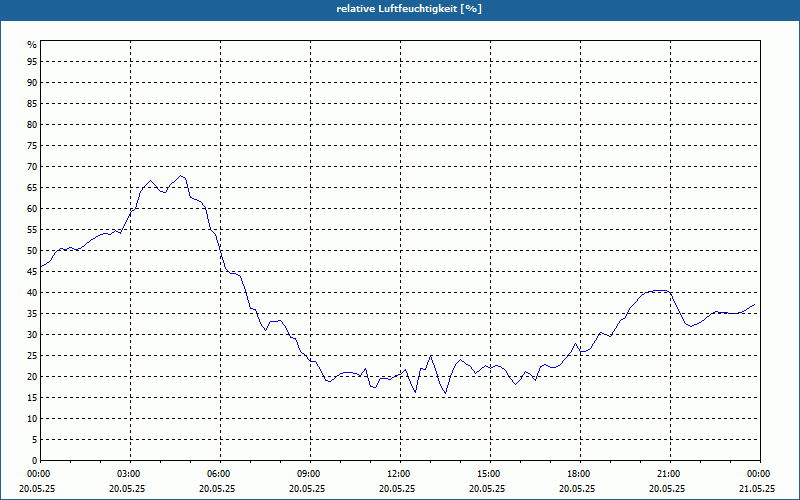Select the "09:00" time label
Viewport: 800px width, 500px height.
pyautogui.click(x=310, y=474)
